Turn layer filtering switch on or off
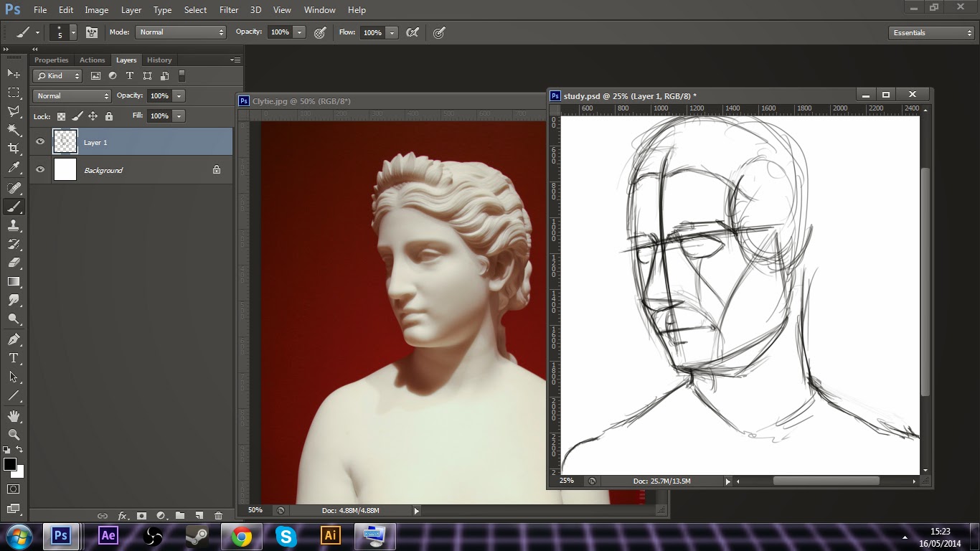This screenshot has width=980, height=551. click(182, 75)
